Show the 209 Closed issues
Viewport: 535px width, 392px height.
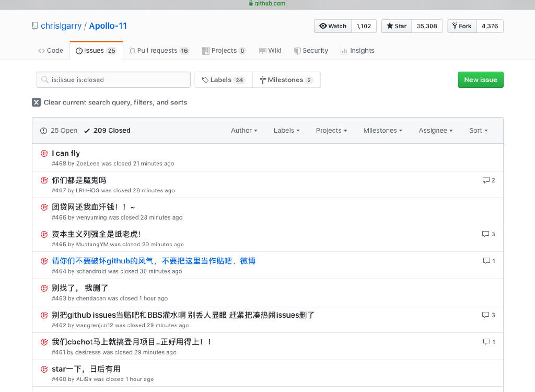107,131
